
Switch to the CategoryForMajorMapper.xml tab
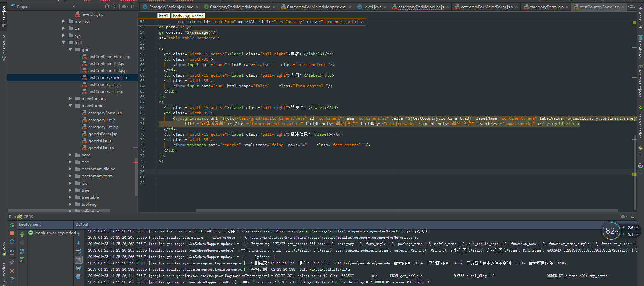click(x=316, y=7)
